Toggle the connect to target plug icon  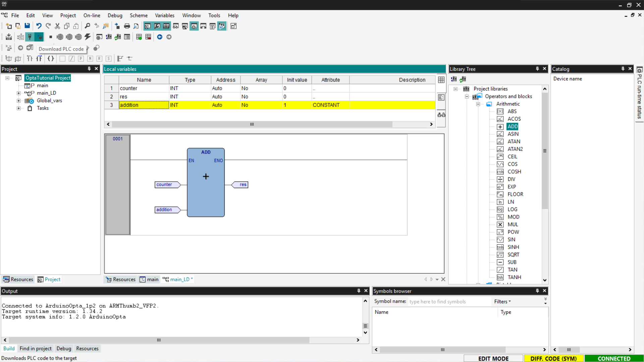(x=30, y=37)
